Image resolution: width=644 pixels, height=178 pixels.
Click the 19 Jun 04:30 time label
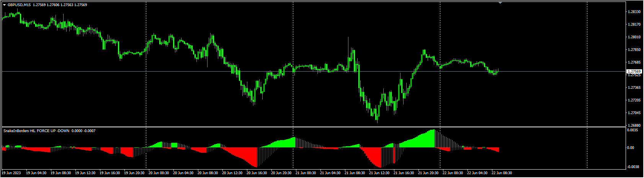36,173
